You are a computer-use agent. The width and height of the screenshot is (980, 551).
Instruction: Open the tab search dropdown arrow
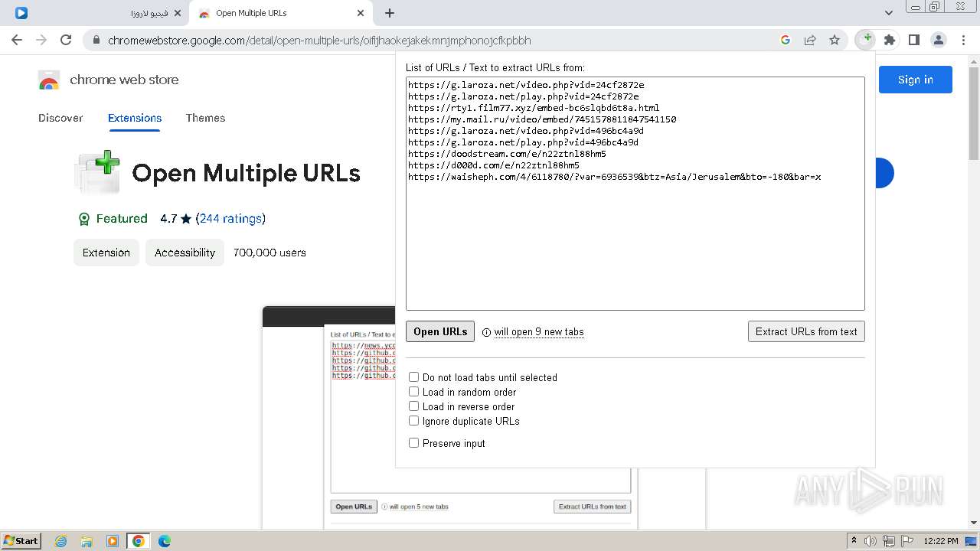click(x=889, y=13)
